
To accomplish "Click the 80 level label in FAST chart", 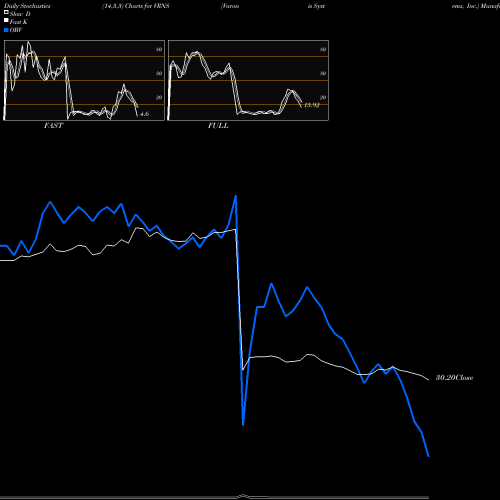I will (x=159, y=50).
